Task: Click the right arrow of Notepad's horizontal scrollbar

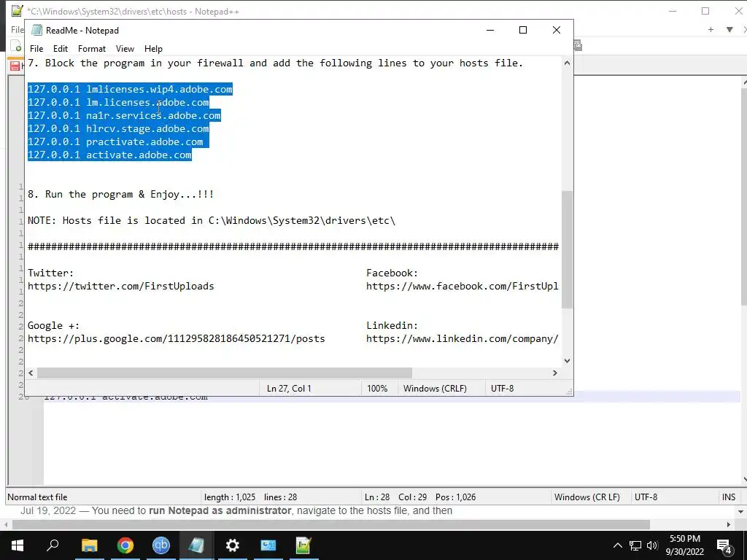Action: [x=555, y=373]
